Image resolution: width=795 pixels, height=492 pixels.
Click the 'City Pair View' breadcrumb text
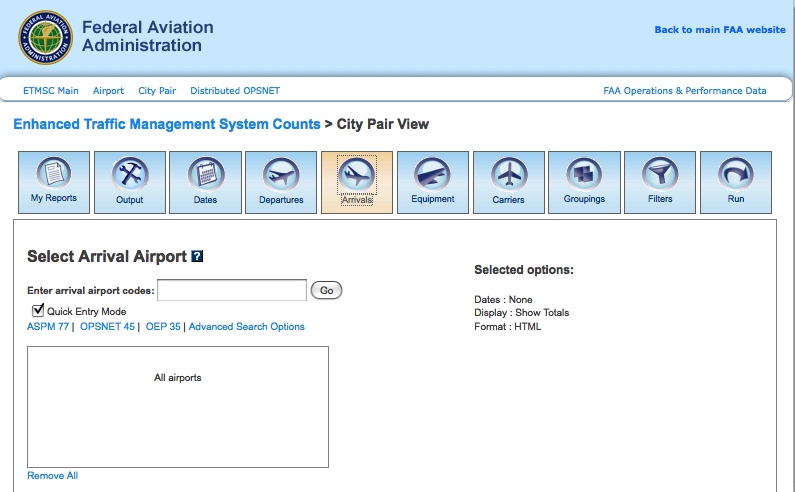click(x=383, y=124)
